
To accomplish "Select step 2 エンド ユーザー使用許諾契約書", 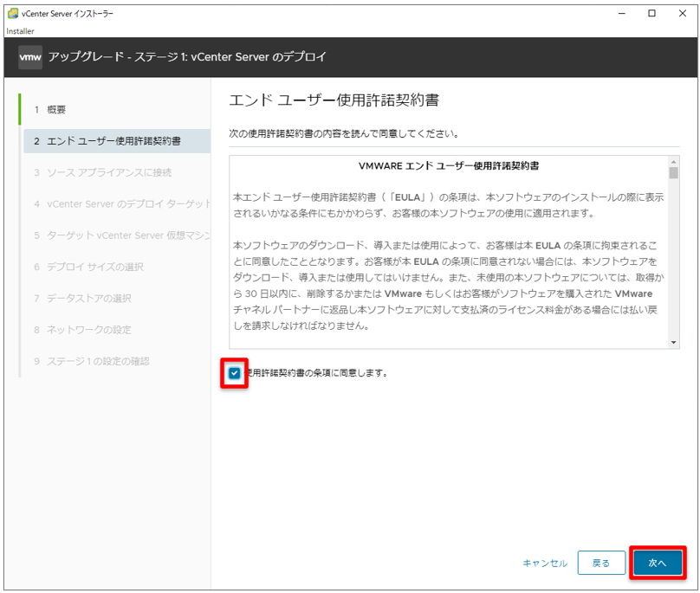I will [x=116, y=141].
